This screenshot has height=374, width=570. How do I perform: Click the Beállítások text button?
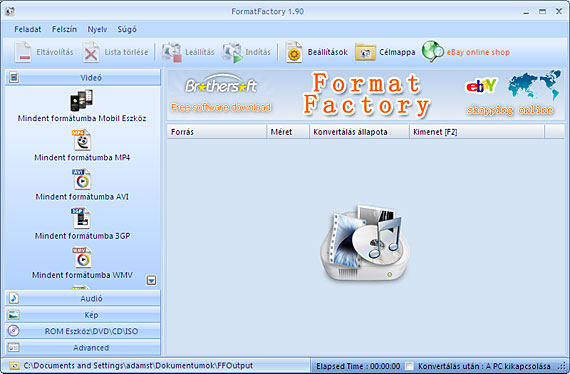click(x=328, y=52)
